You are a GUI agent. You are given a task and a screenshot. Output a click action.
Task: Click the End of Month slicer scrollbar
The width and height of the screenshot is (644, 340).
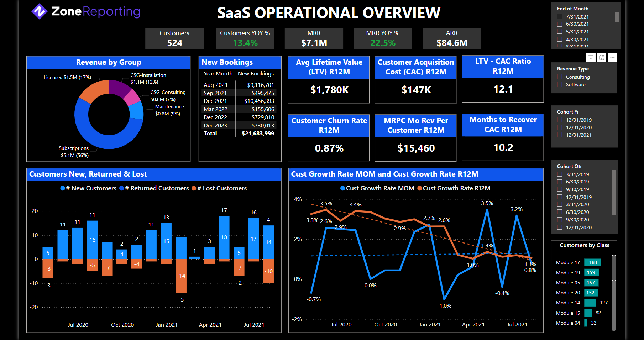tap(617, 17)
